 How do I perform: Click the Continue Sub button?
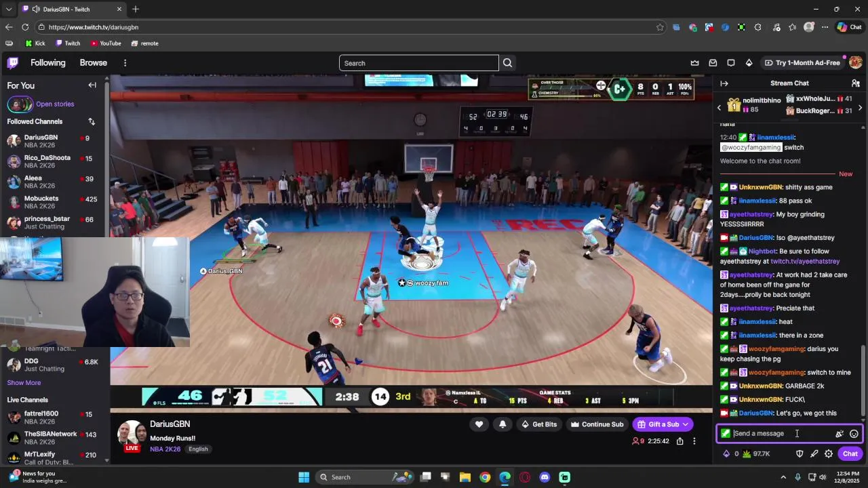597,424
